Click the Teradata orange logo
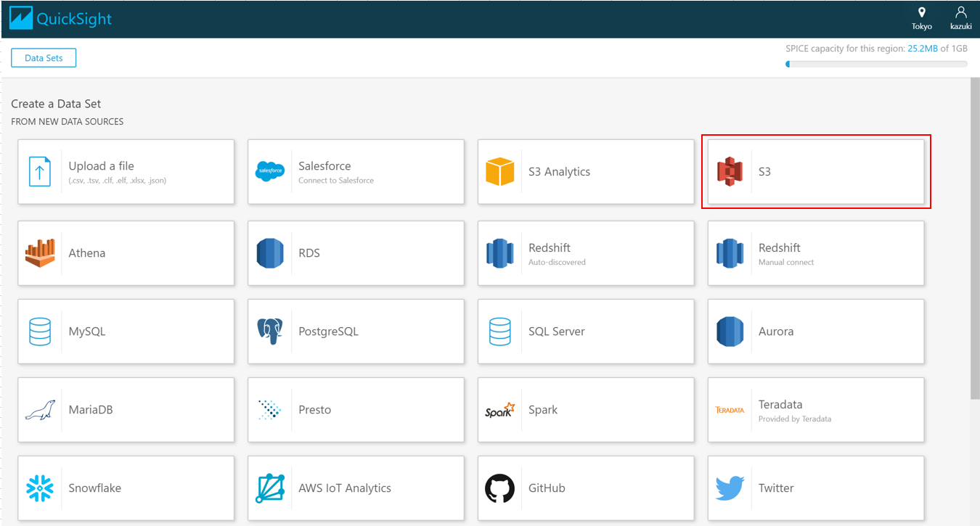 pyautogui.click(x=730, y=410)
